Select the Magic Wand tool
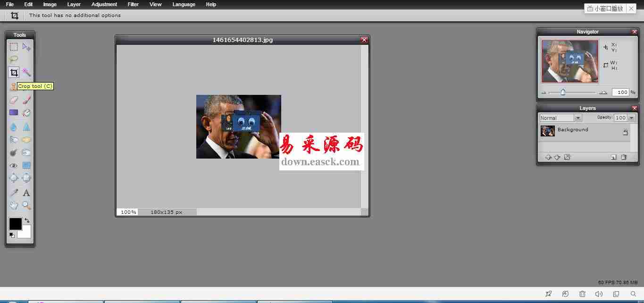Viewport: 644px width, 303px height. (26, 72)
